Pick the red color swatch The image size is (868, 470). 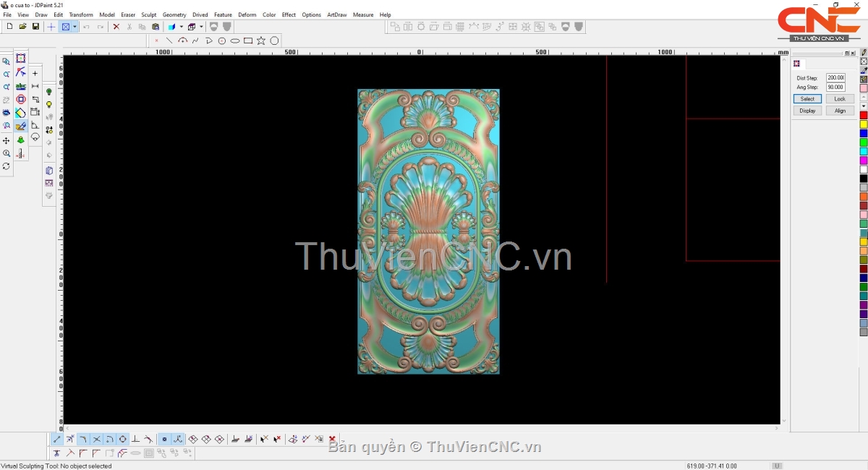(864, 116)
